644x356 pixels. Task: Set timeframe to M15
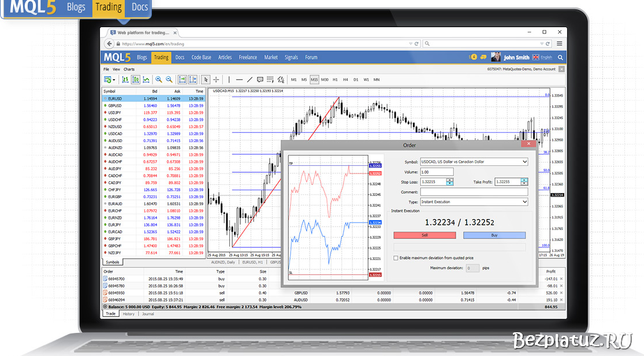point(314,80)
